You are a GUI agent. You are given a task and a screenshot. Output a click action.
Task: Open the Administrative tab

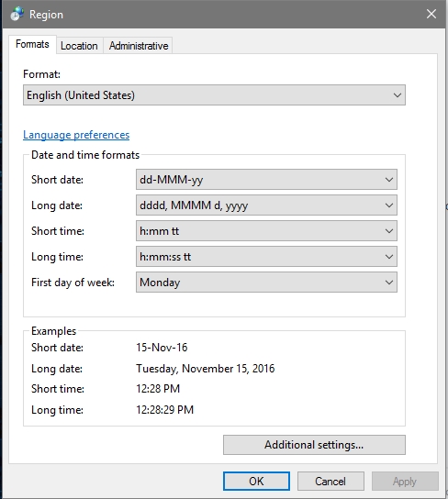click(x=139, y=46)
